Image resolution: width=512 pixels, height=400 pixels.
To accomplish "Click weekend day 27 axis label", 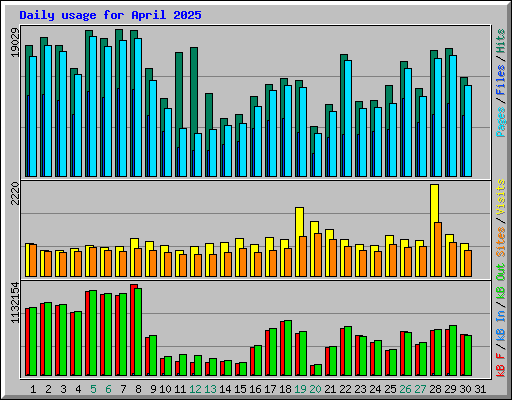I will (420, 389).
